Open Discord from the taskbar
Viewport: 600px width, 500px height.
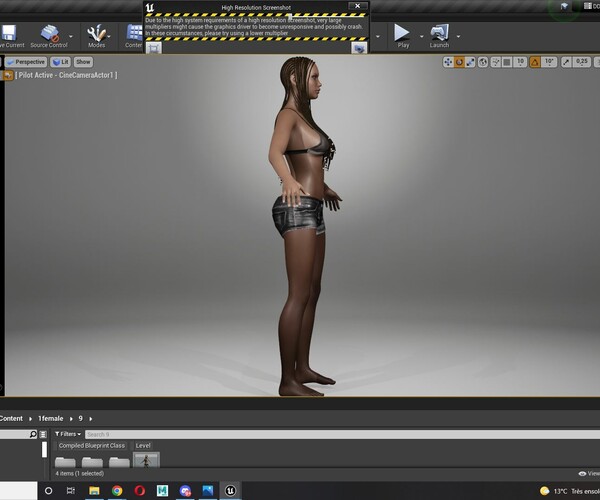point(185,490)
